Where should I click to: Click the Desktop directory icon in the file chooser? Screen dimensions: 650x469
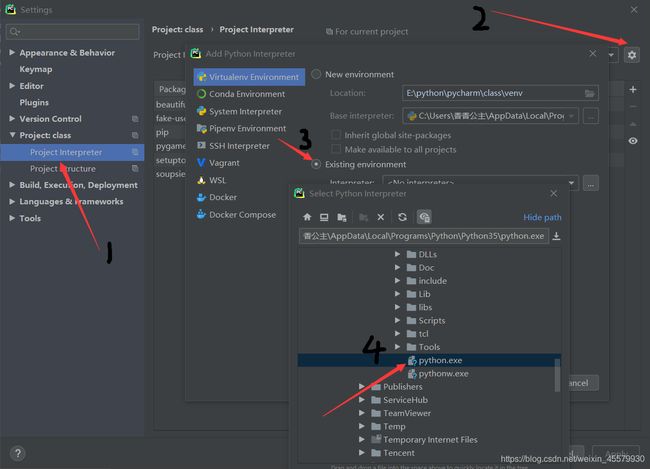324,217
